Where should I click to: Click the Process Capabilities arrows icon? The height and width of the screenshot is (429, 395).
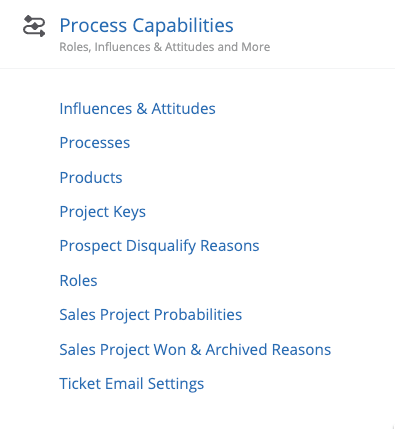[34, 26]
